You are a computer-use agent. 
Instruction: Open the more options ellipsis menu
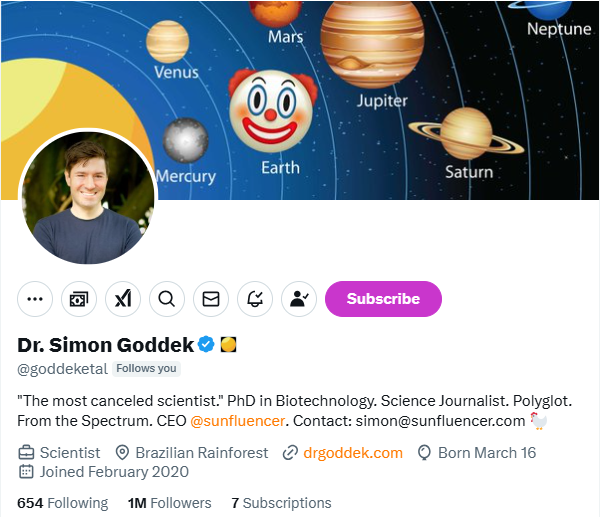pyautogui.click(x=35, y=298)
